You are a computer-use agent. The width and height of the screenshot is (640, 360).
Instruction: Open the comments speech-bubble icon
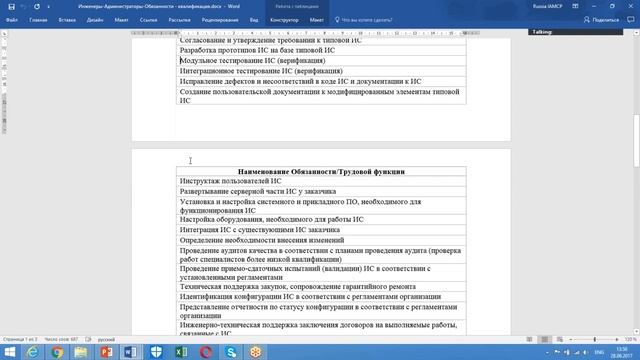(631, 20)
